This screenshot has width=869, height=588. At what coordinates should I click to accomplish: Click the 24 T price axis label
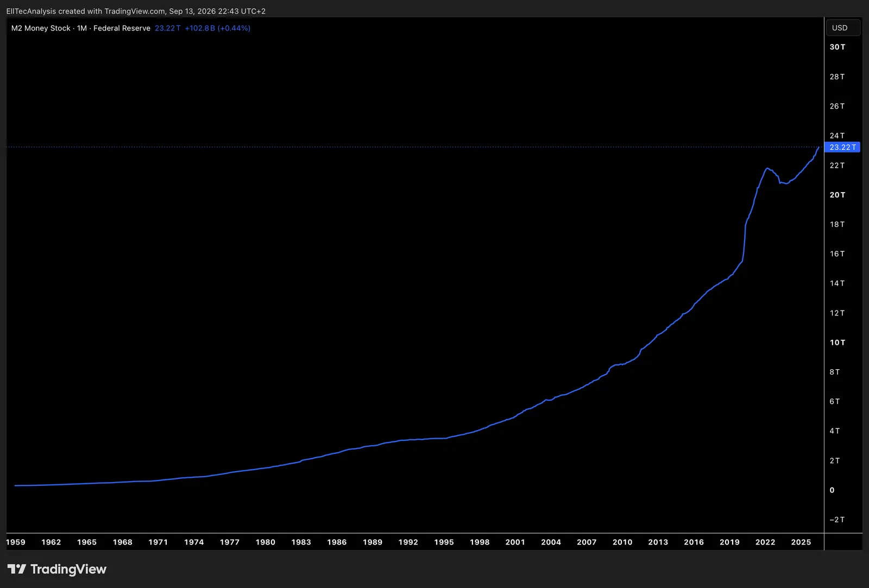pyautogui.click(x=837, y=136)
